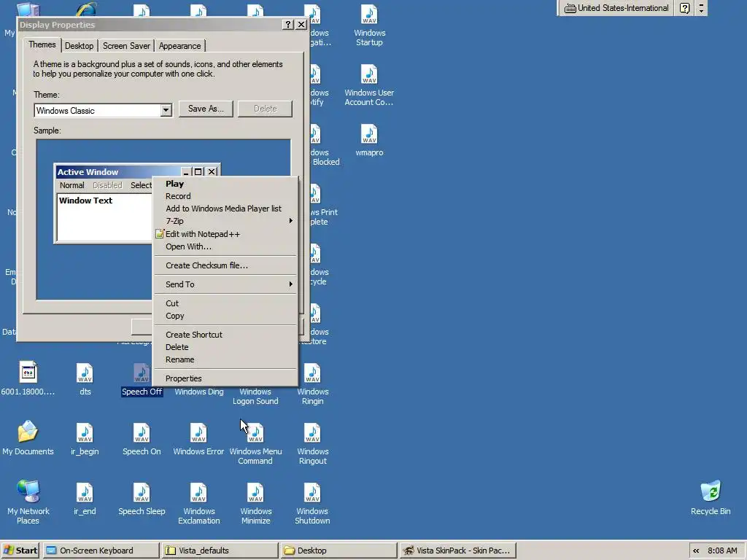
Task: Expand the Send To submenu
Action: 225,284
